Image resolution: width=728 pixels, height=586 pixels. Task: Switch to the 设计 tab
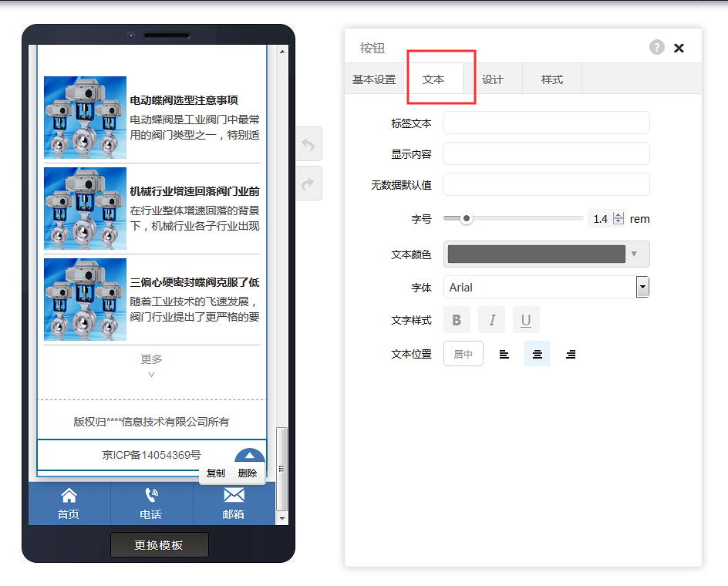pos(493,79)
